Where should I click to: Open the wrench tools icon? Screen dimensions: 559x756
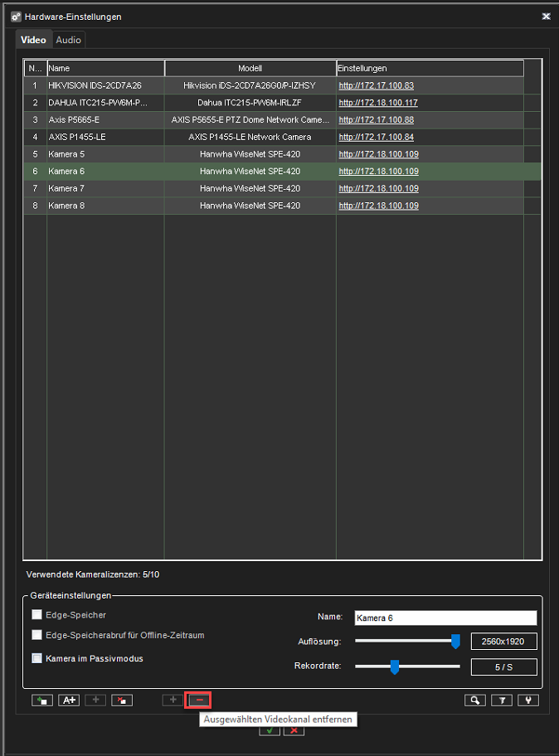point(527,700)
